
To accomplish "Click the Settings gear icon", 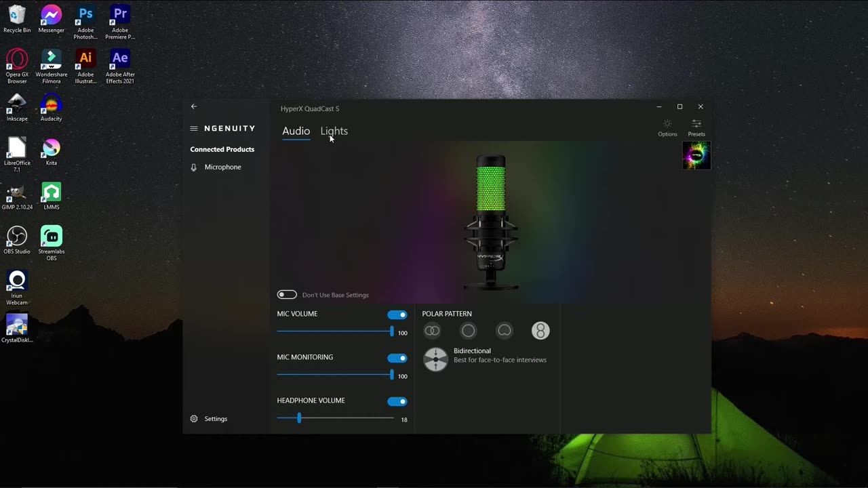I will click(x=194, y=419).
